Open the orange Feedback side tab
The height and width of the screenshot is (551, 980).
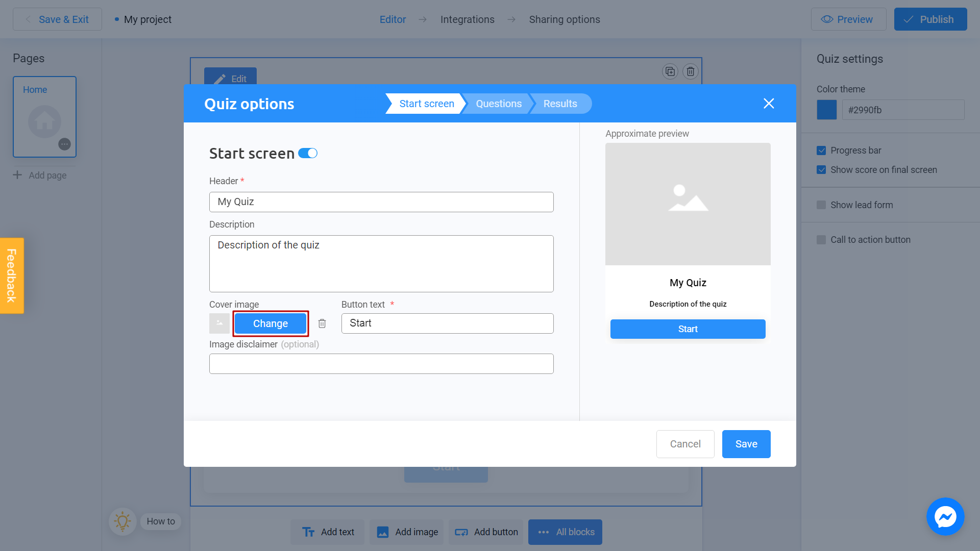pyautogui.click(x=12, y=275)
